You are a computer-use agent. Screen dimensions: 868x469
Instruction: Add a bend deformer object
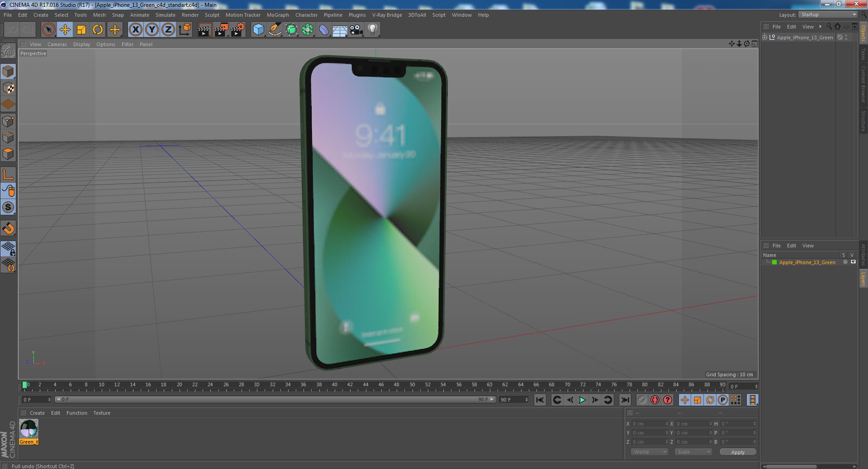(324, 30)
